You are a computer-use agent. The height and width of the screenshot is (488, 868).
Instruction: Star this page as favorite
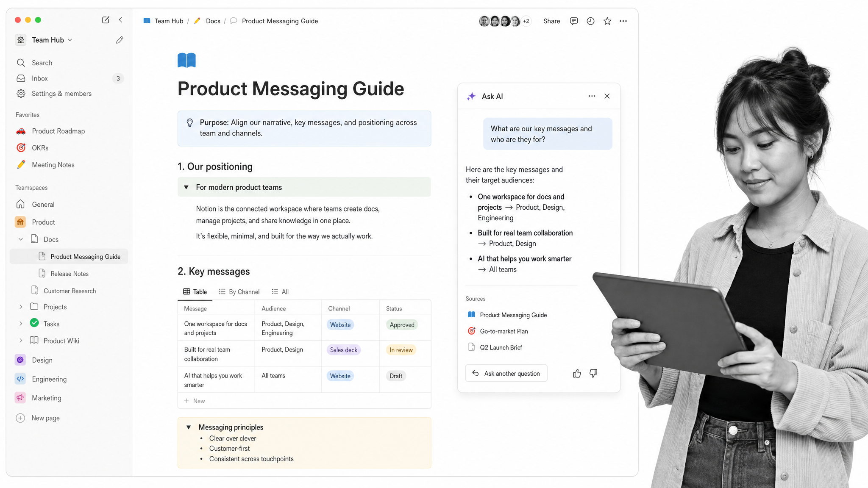[x=607, y=21]
